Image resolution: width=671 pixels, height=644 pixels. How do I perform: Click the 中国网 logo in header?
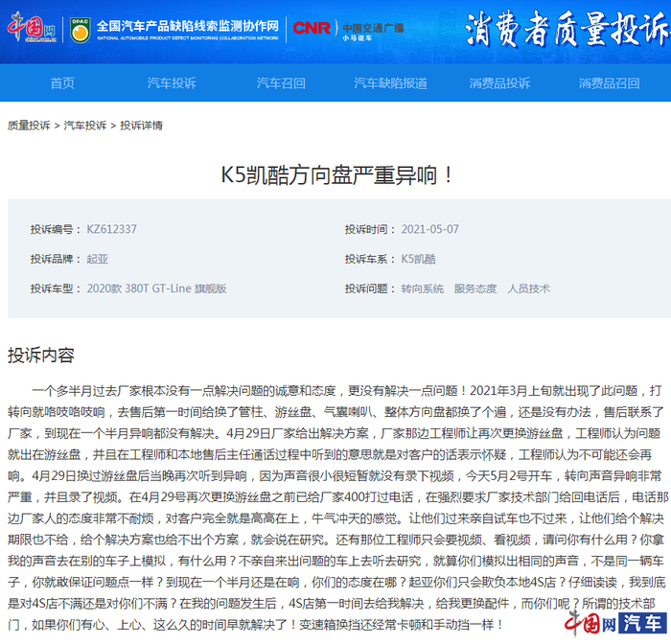pos(32,27)
